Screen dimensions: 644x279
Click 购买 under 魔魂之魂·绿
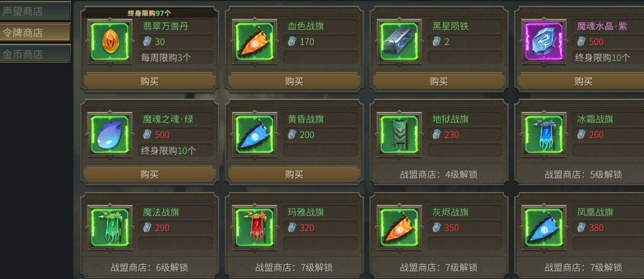point(149,174)
